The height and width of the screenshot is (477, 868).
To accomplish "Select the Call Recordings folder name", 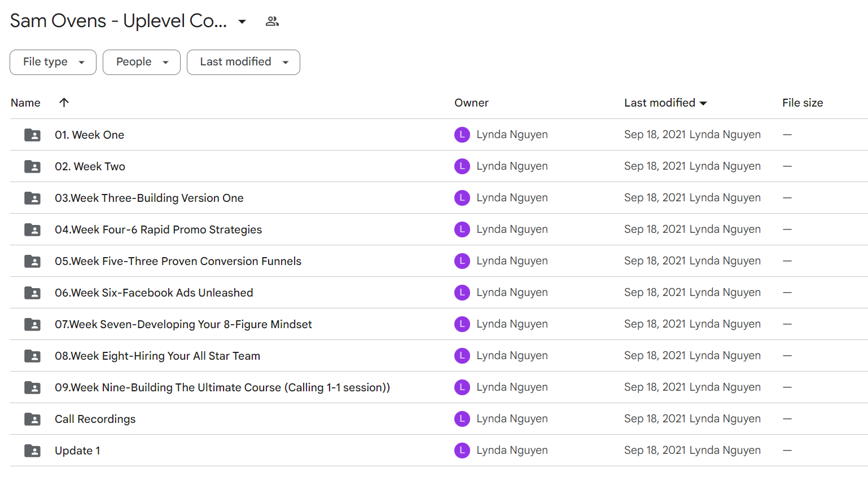I will (95, 419).
